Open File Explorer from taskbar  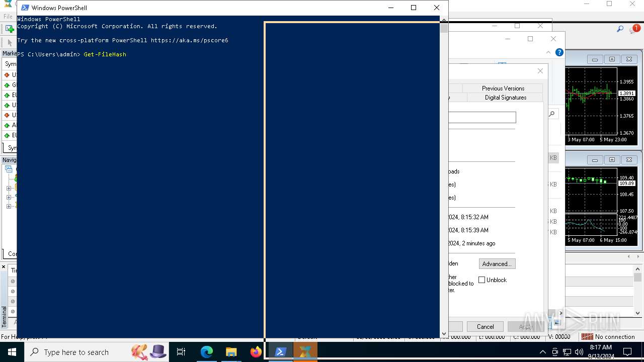(x=231, y=352)
